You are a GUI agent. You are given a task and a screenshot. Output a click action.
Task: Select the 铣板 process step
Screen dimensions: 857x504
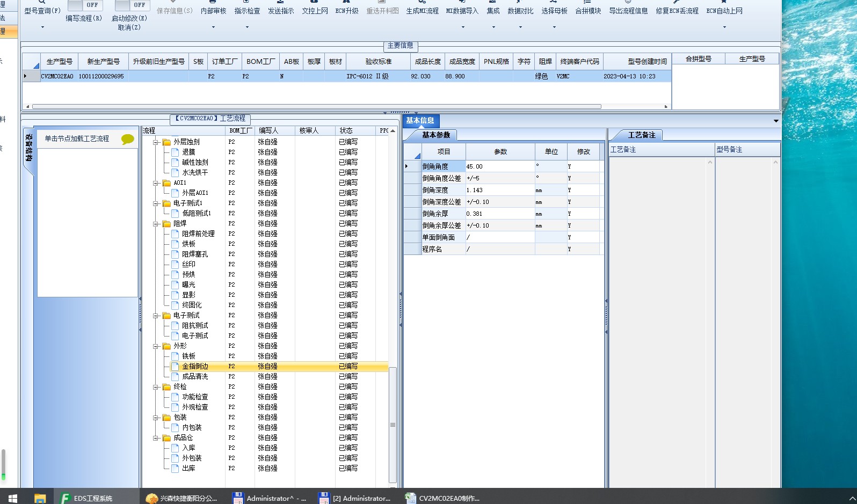pos(188,356)
